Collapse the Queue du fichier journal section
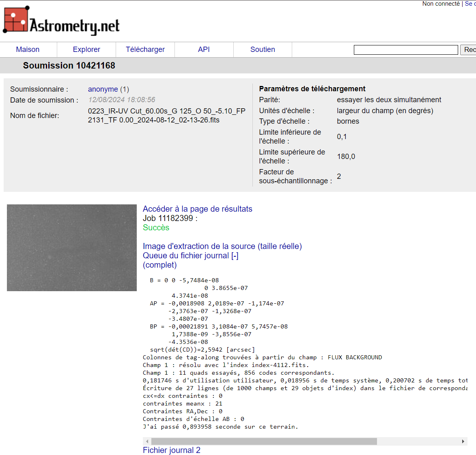The image size is (476, 455). (x=191, y=256)
